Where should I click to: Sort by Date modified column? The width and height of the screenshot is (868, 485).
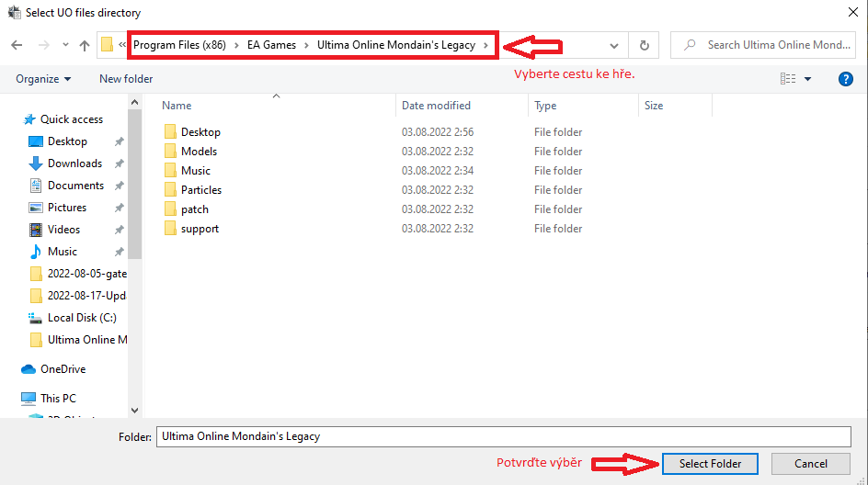[436, 105]
